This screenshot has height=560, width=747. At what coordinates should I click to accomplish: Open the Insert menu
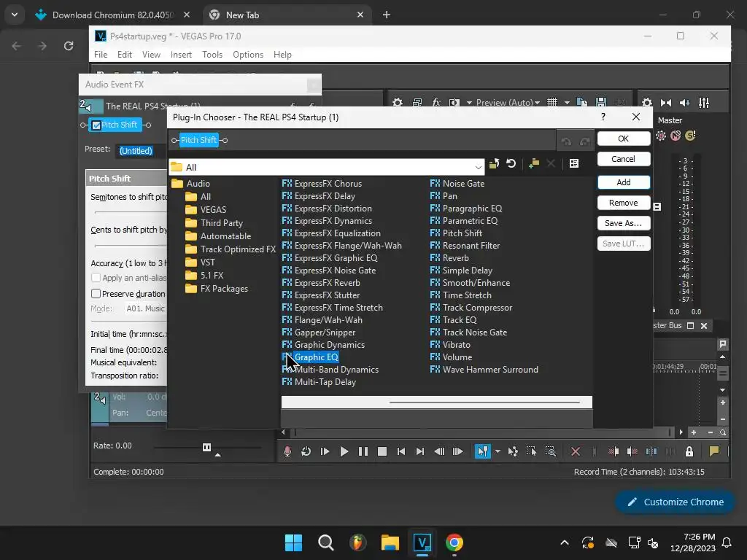click(181, 55)
